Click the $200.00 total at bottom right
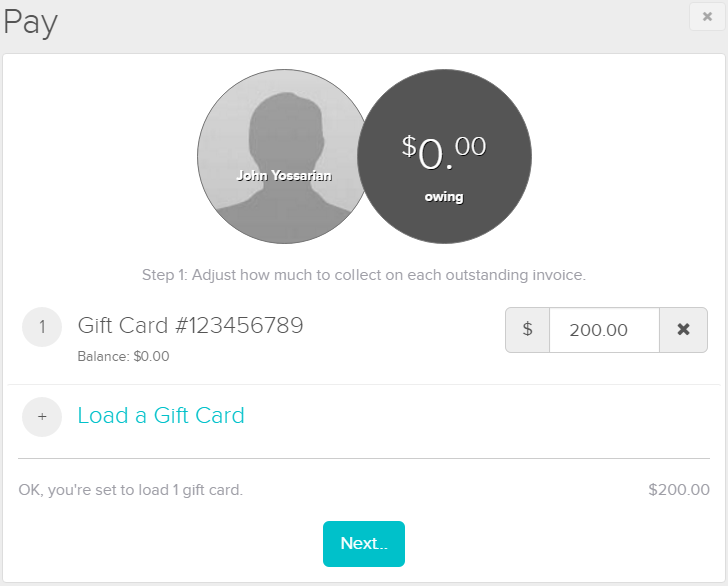This screenshot has height=586, width=728. (x=679, y=490)
